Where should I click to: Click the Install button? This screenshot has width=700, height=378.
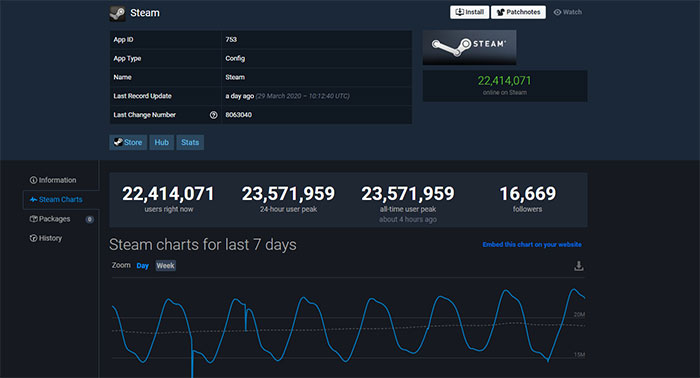(x=469, y=12)
